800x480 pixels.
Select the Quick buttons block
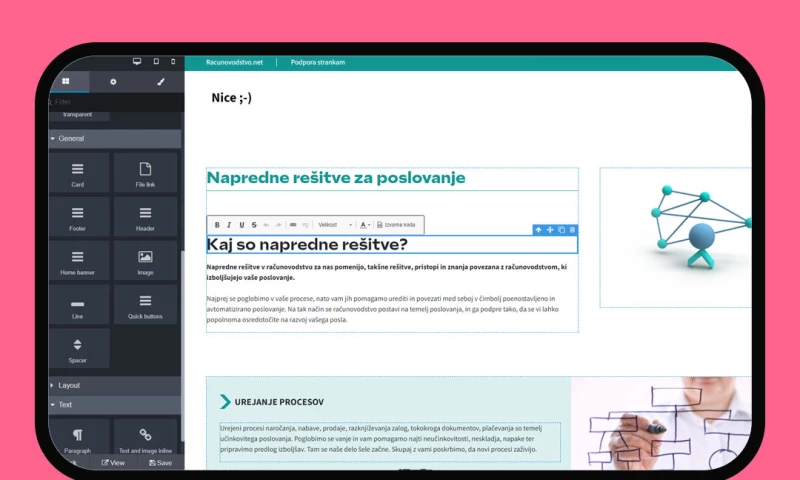(x=145, y=305)
